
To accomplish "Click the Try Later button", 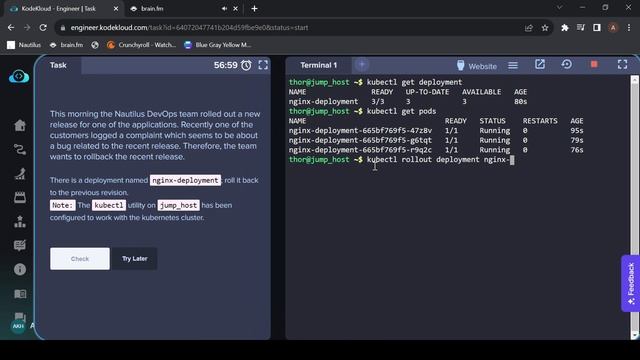I will tap(134, 259).
